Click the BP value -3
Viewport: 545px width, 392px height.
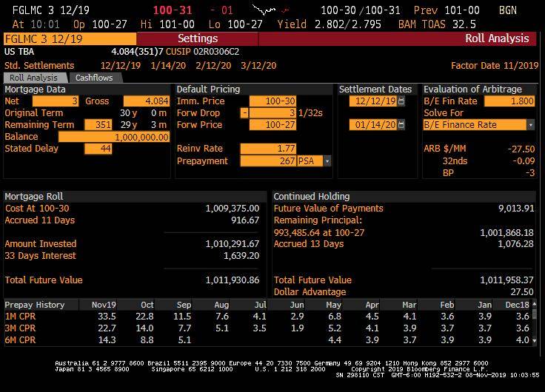click(x=530, y=172)
